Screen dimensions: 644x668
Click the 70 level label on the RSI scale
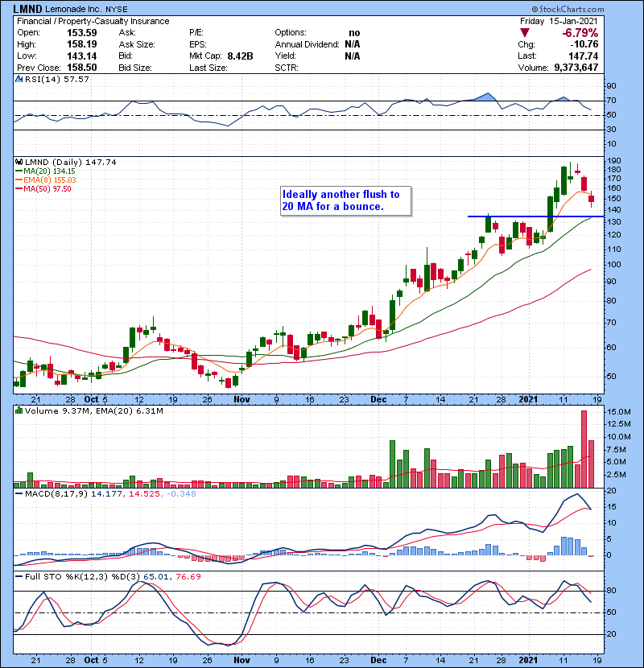tap(611, 101)
